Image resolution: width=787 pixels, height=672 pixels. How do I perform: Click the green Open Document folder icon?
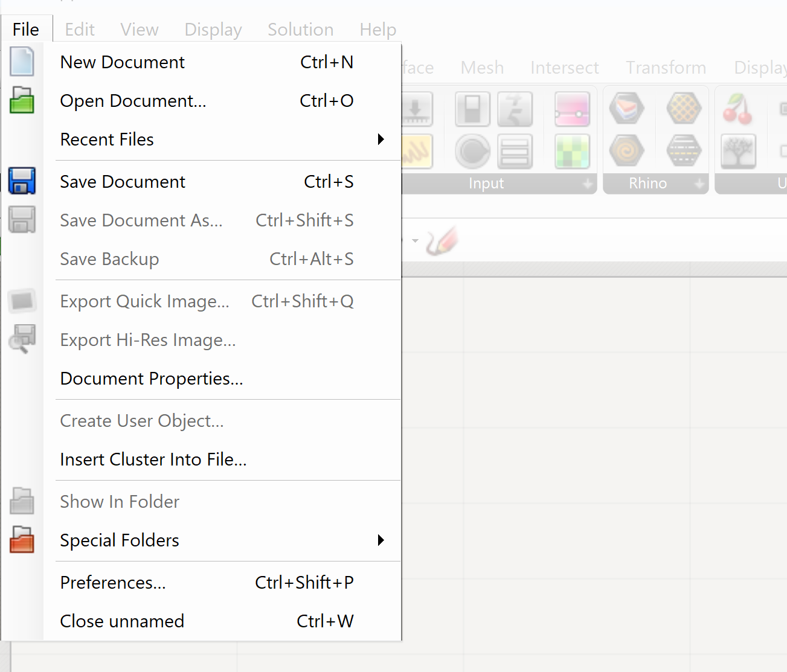(22, 101)
